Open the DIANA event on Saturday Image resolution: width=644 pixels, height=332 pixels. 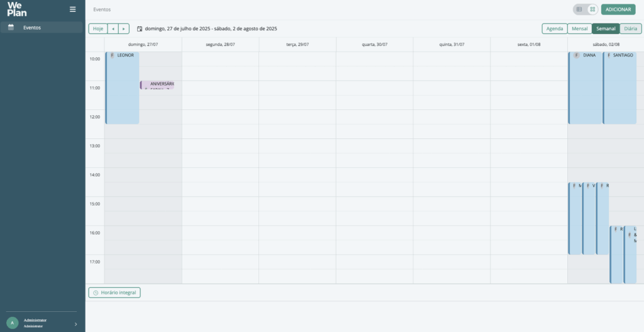coord(585,88)
